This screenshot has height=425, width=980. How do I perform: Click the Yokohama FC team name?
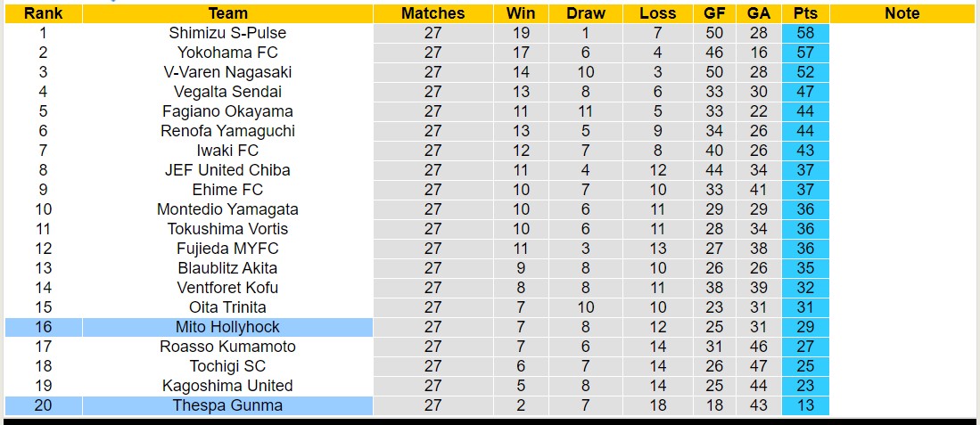[x=227, y=53]
